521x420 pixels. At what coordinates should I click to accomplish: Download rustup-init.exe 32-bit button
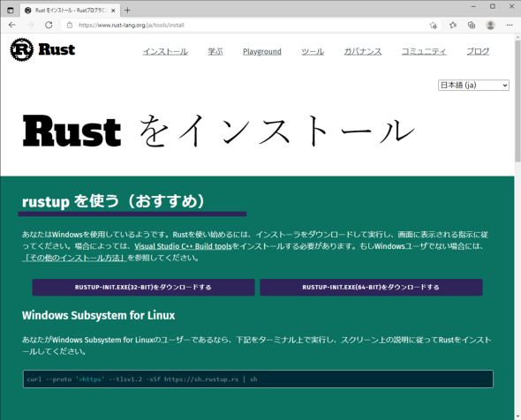[143, 287]
